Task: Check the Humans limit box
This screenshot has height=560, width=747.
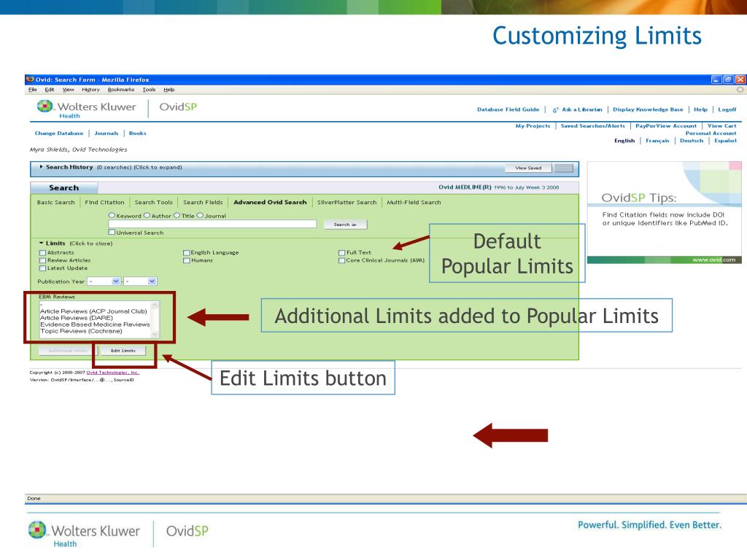Action: point(187,260)
